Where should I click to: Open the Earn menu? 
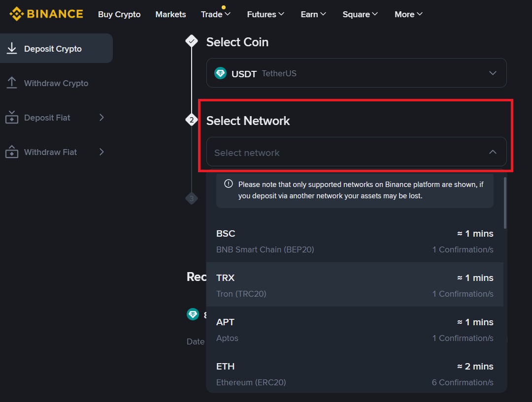point(313,14)
